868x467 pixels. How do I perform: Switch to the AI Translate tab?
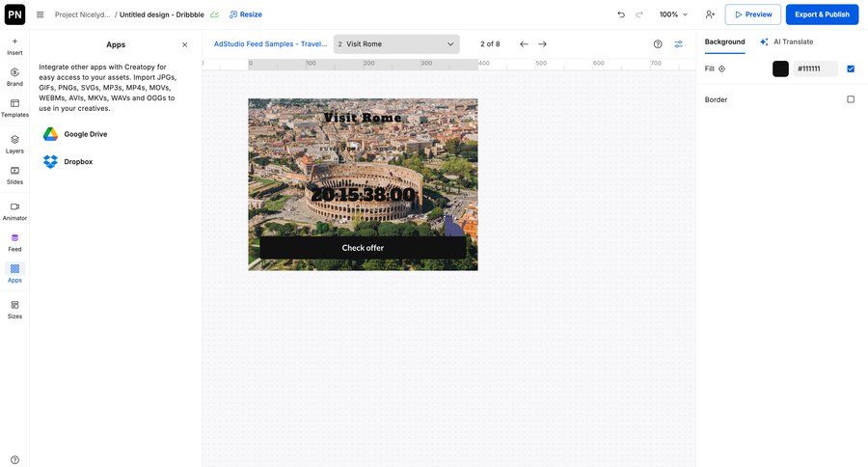786,41
